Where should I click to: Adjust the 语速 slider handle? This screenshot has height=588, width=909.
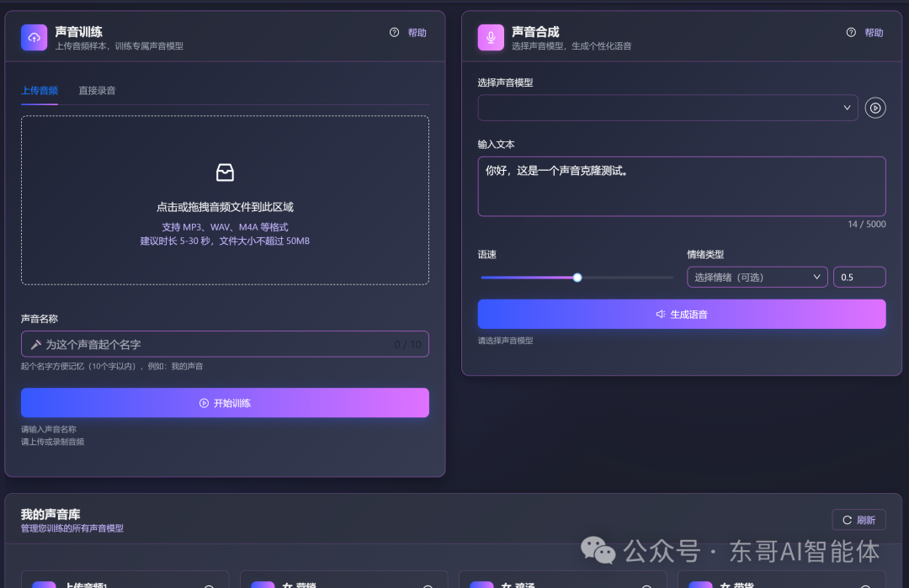tap(577, 277)
